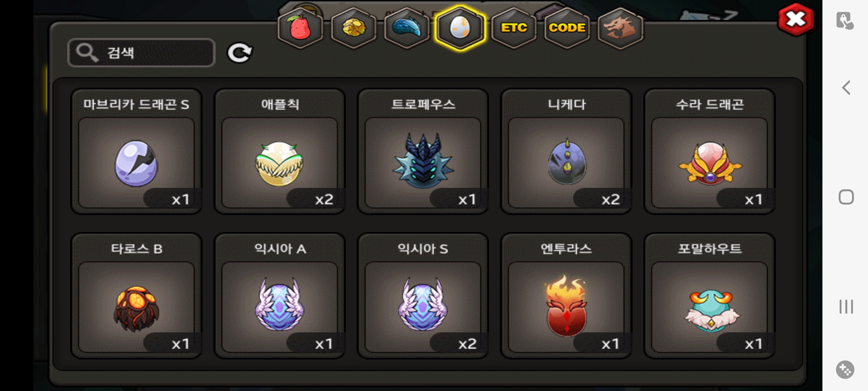
Task: Choose the 트로페우스 spiky blue egg
Action: [x=423, y=151]
